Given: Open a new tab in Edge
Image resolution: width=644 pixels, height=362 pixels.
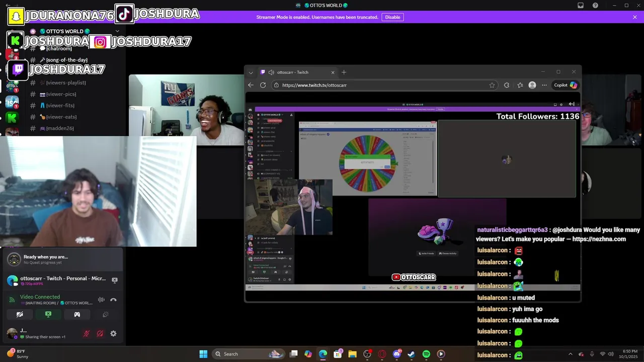Looking at the screenshot, I should pos(344,72).
